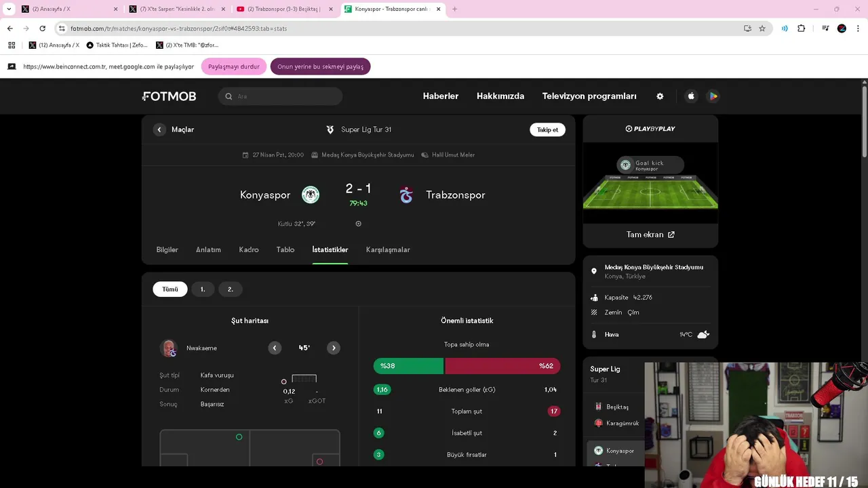This screenshot has height=488, width=868.
Task: Switch to the Kadro tab
Action: [x=249, y=249]
